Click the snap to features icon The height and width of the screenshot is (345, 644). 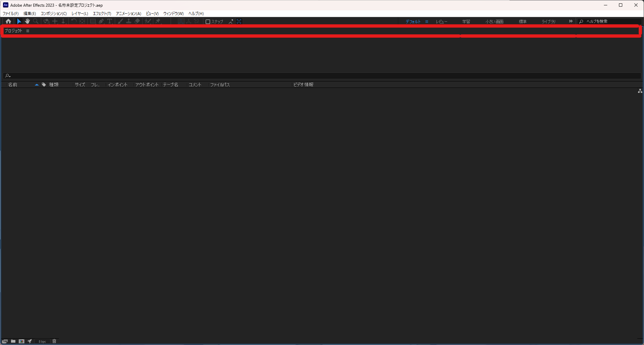239,21
